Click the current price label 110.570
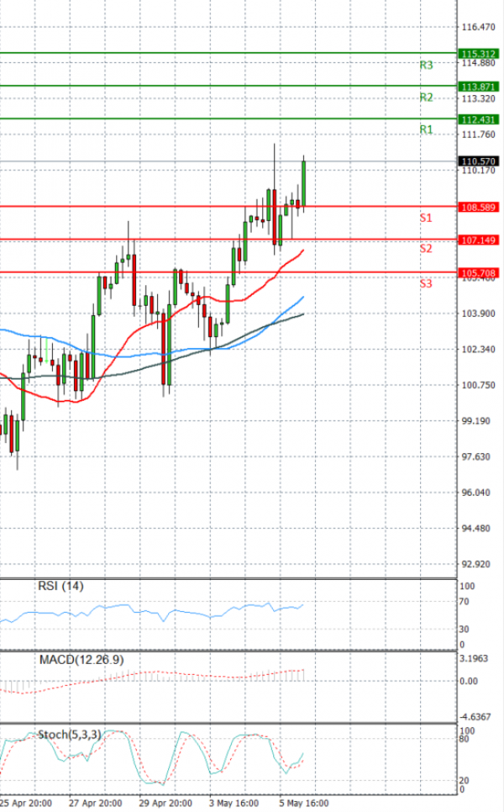 coord(479,161)
